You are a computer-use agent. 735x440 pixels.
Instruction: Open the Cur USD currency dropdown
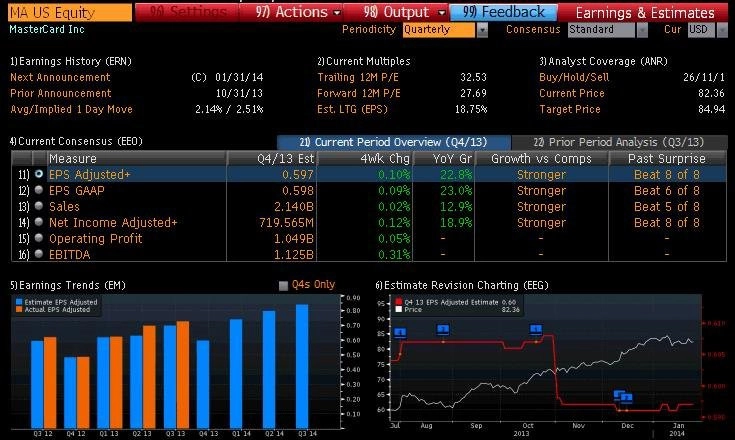707,30
